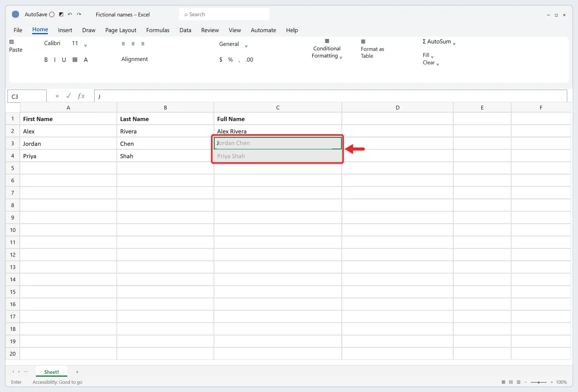Open the File menu
This screenshot has width=578, height=392.
[x=18, y=30]
